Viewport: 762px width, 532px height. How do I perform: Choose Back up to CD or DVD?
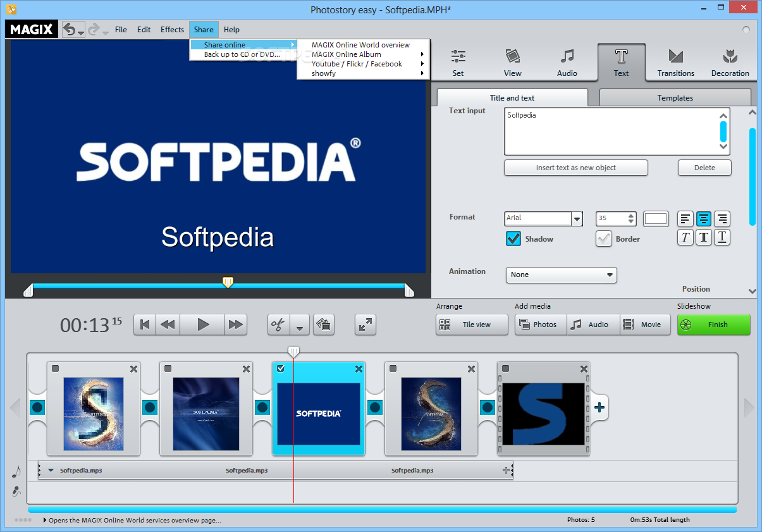243,54
